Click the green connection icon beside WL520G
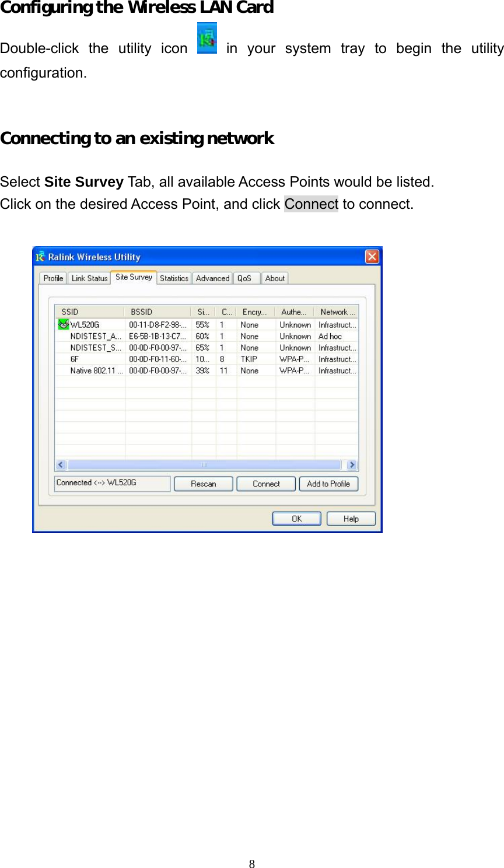This screenshot has width=504, height=868. click(x=63, y=324)
